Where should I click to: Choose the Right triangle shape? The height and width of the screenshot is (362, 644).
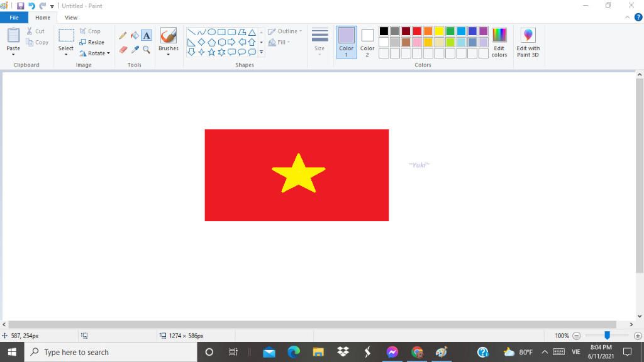(x=191, y=42)
